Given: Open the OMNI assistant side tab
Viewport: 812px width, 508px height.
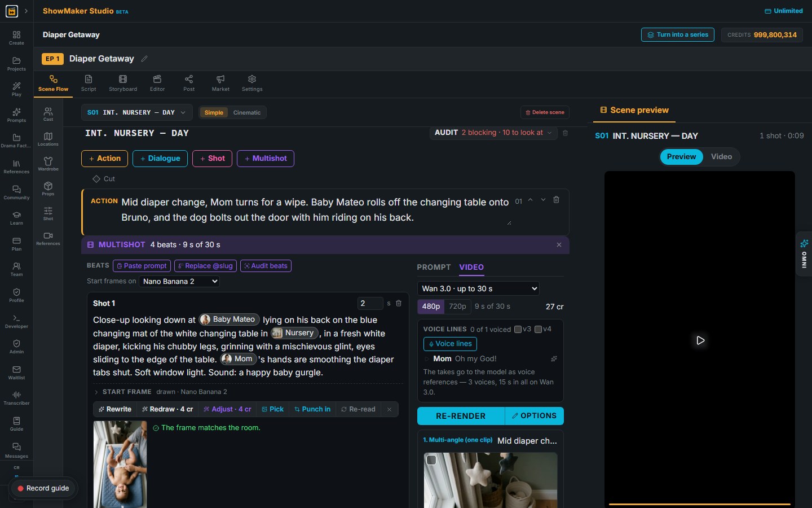Looking at the screenshot, I should [x=804, y=255].
